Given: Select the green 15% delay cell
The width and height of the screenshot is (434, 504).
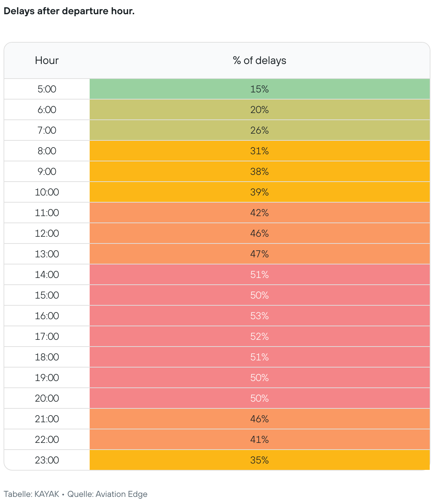Looking at the screenshot, I should click(259, 89).
